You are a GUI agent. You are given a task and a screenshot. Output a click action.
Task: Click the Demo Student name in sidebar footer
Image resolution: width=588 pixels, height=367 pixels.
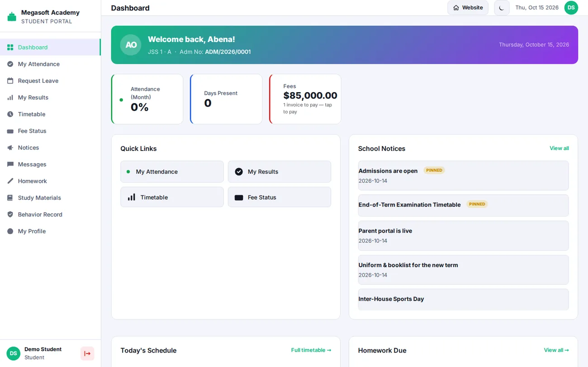[x=43, y=349]
